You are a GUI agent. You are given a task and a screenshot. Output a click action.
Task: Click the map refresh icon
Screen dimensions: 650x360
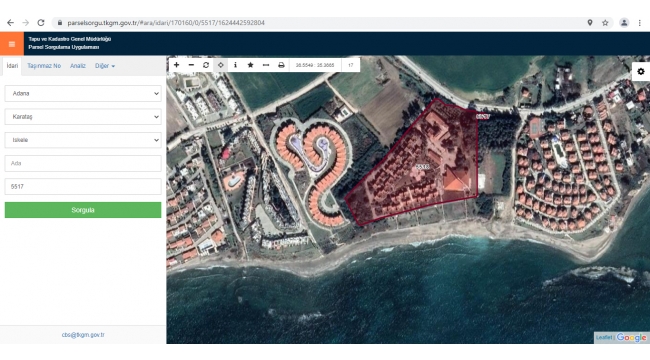(206, 65)
